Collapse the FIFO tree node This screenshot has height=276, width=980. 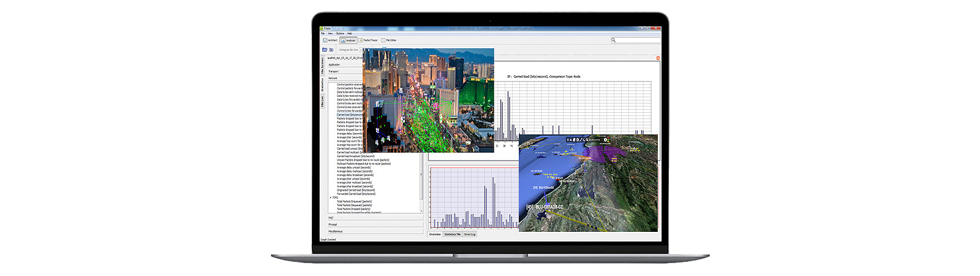(331, 197)
